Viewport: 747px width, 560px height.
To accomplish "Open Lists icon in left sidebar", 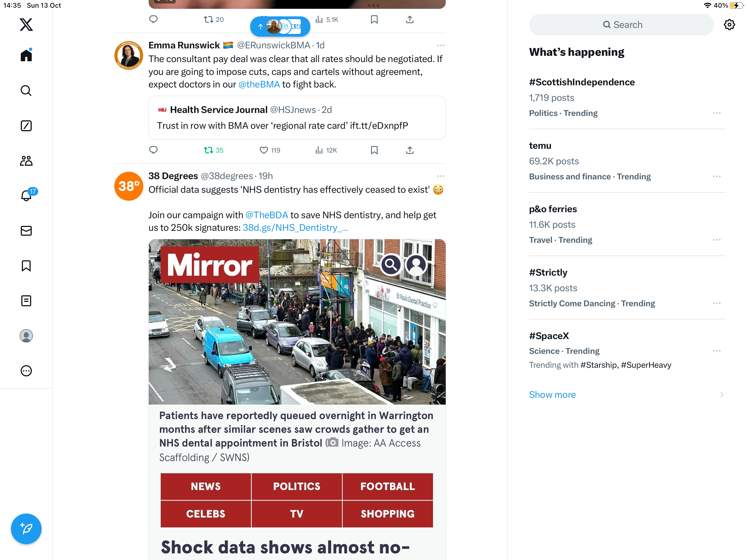I will point(26,301).
